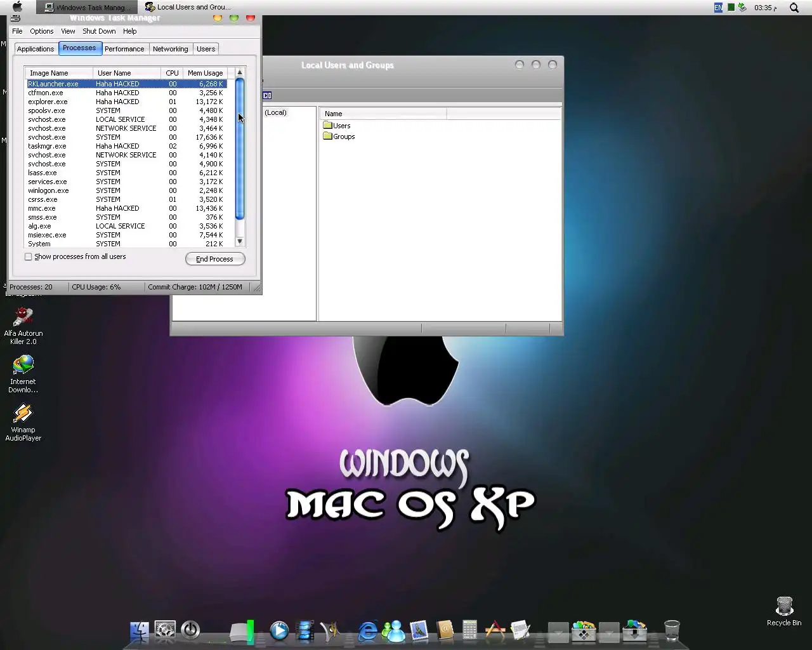Open System Preferences gear icon in dock
Image resolution: width=812 pixels, height=650 pixels.
tap(165, 630)
